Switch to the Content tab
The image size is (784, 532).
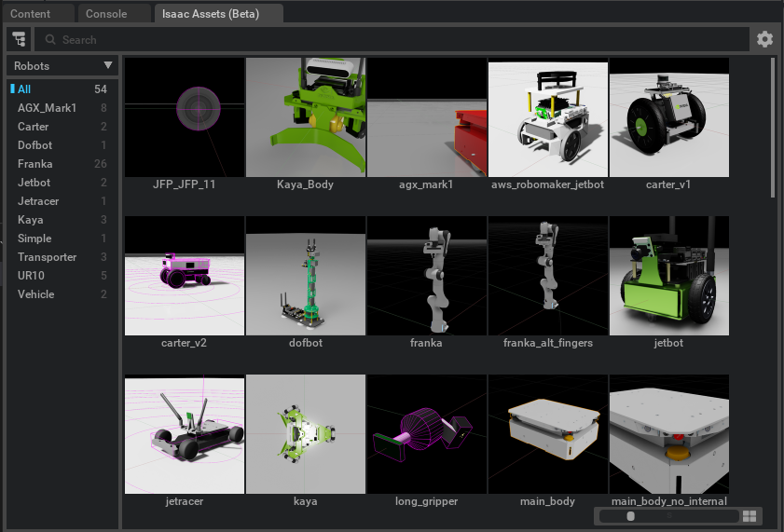click(30, 14)
